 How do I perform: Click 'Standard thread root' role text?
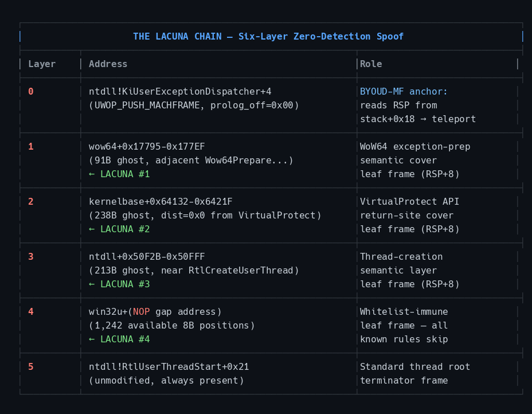415,366
